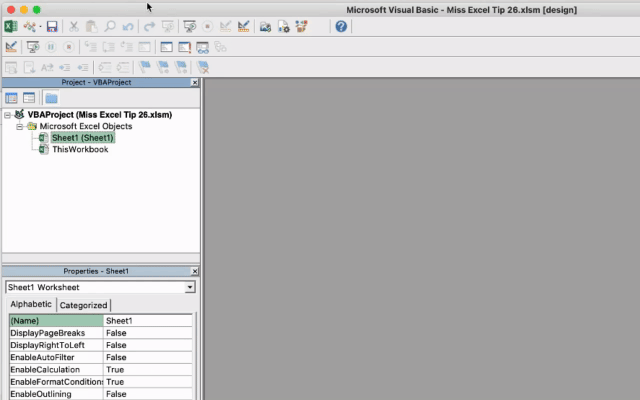Click View Code in Project panel
This screenshot has height=400, width=640.
pos(11,98)
